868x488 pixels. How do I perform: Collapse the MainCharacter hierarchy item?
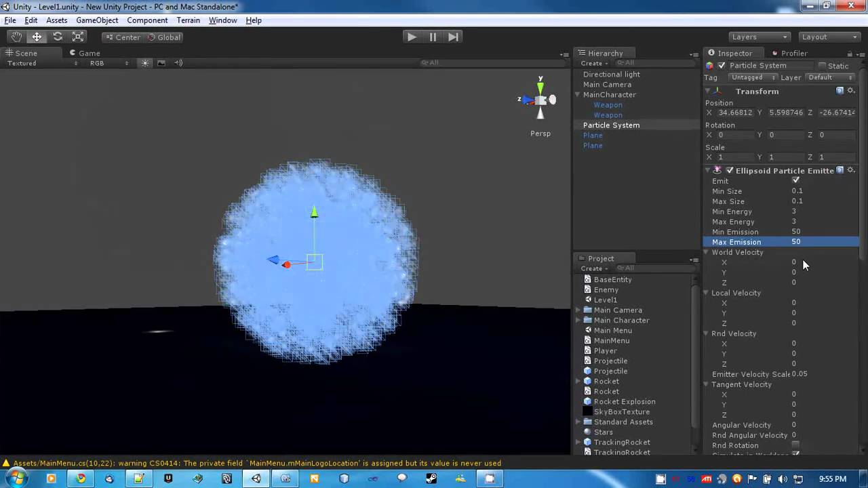[578, 95]
